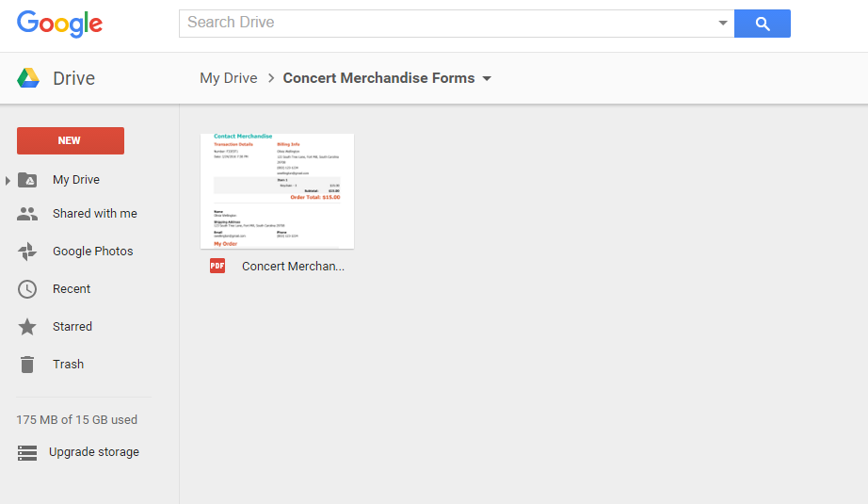Viewport: 868px width, 504px height.
Task: Click the Google logo
Action: (x=59, y=24)
